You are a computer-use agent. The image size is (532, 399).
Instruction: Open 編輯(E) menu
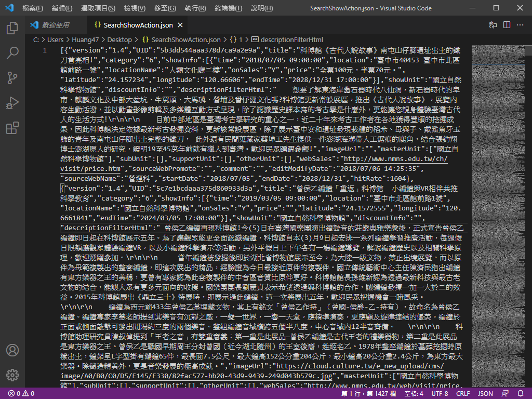point(62,8)
